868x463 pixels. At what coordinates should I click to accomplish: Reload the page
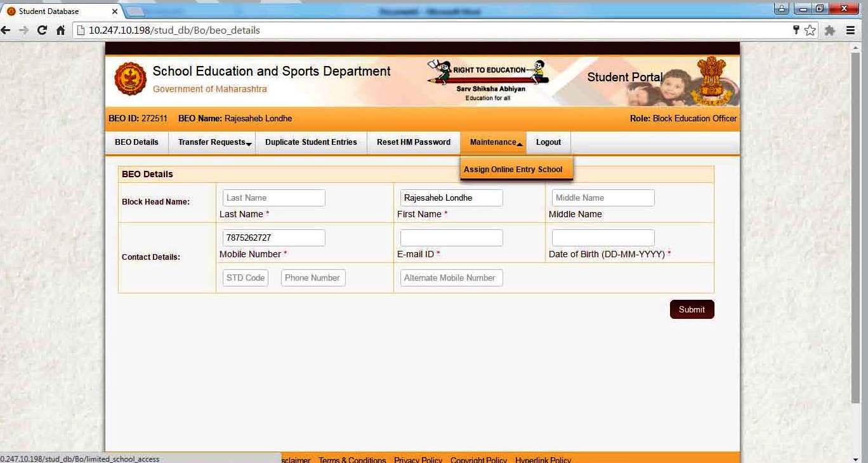pyautogui.click(x=41, y=30)
